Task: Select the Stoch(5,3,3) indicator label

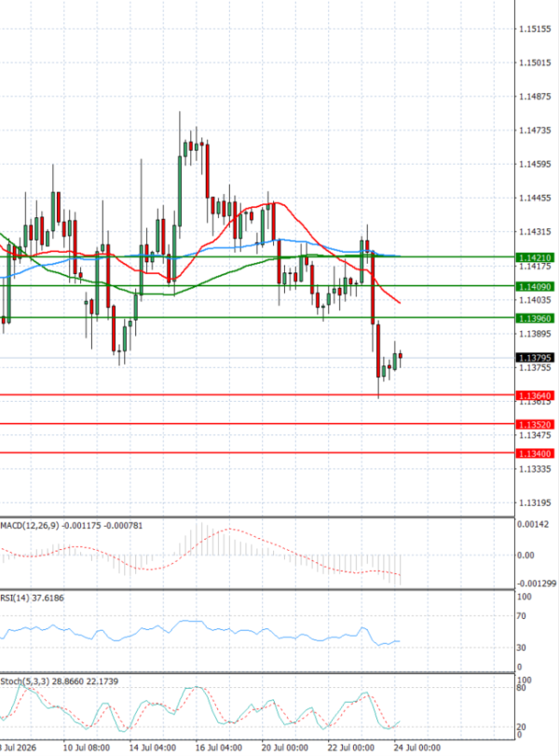Action: pos(25,681)
